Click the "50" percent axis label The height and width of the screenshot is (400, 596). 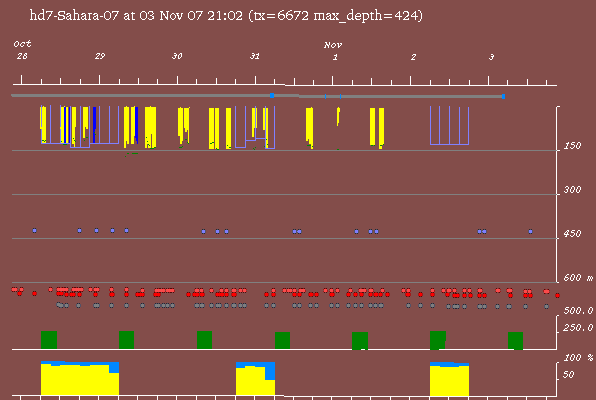(568, 375)
